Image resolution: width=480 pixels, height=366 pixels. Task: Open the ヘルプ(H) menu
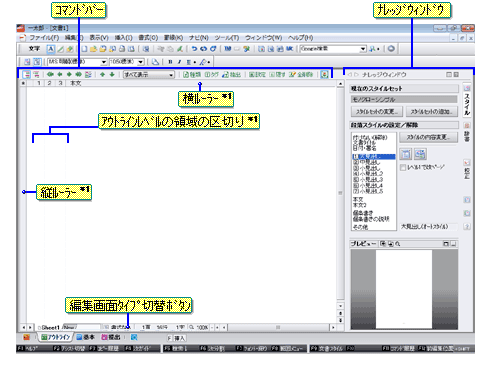click(300, 38)
